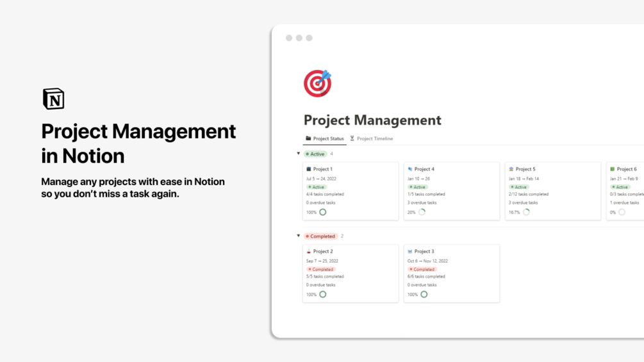Click the Notion logo icon
This screenshot has height=362, width=644.
(x=53, y=99)
